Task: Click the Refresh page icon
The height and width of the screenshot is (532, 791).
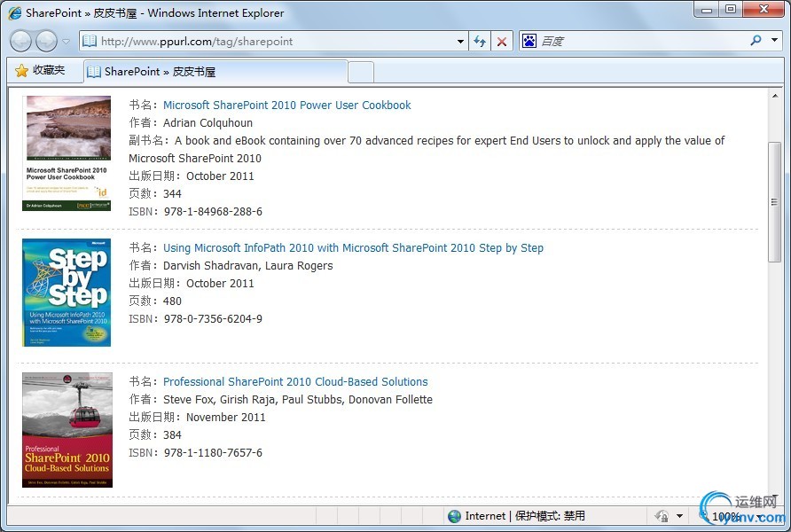Action: (480, 42)
